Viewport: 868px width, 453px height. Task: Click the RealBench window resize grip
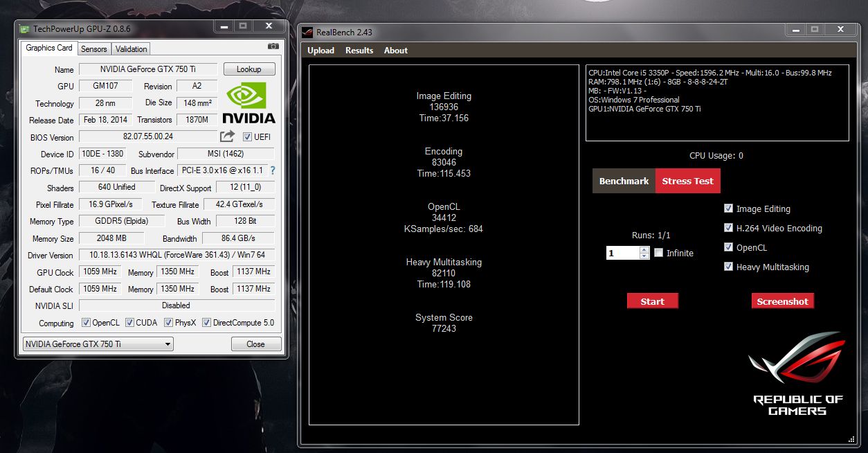pos(851,438)
